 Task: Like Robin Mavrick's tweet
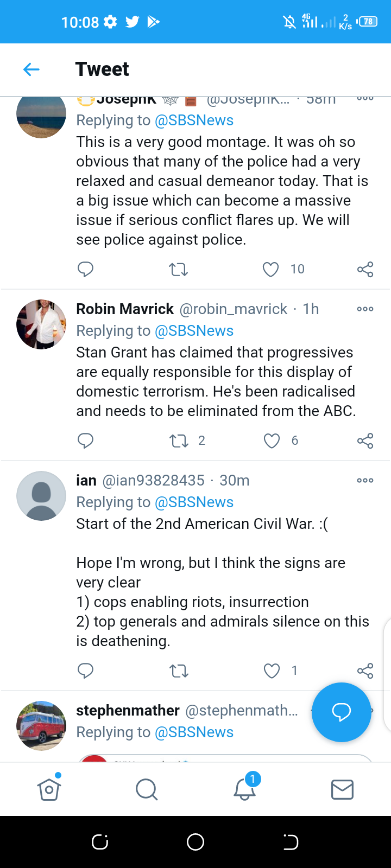click(272, 441)
